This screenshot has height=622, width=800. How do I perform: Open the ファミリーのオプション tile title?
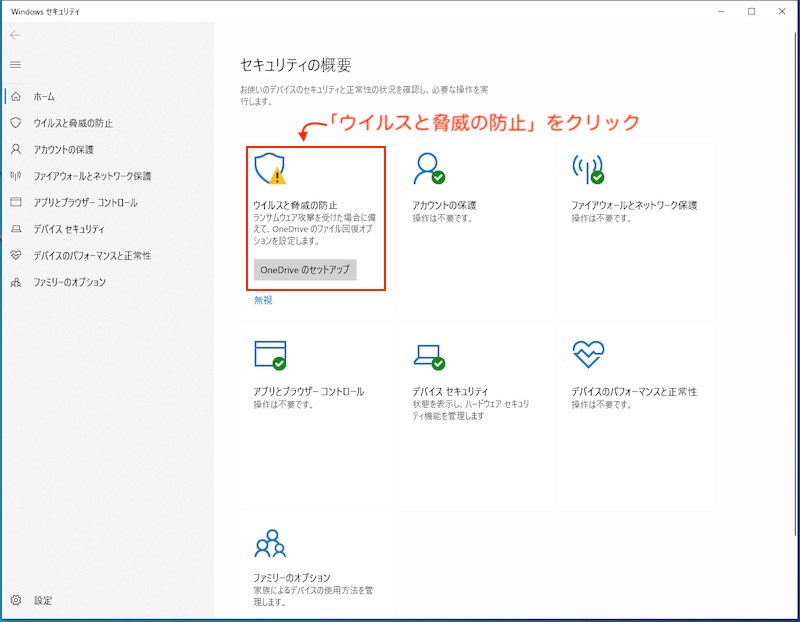pos(292,578)
